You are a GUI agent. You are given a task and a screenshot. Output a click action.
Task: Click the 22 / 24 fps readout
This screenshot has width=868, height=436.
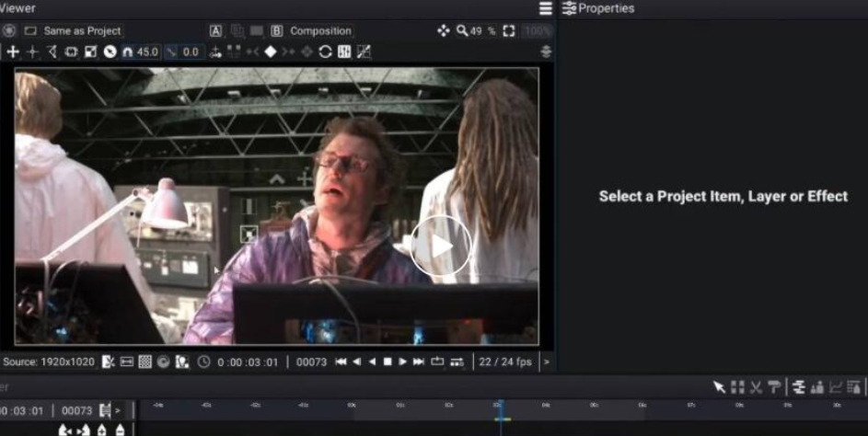(505, 361)
